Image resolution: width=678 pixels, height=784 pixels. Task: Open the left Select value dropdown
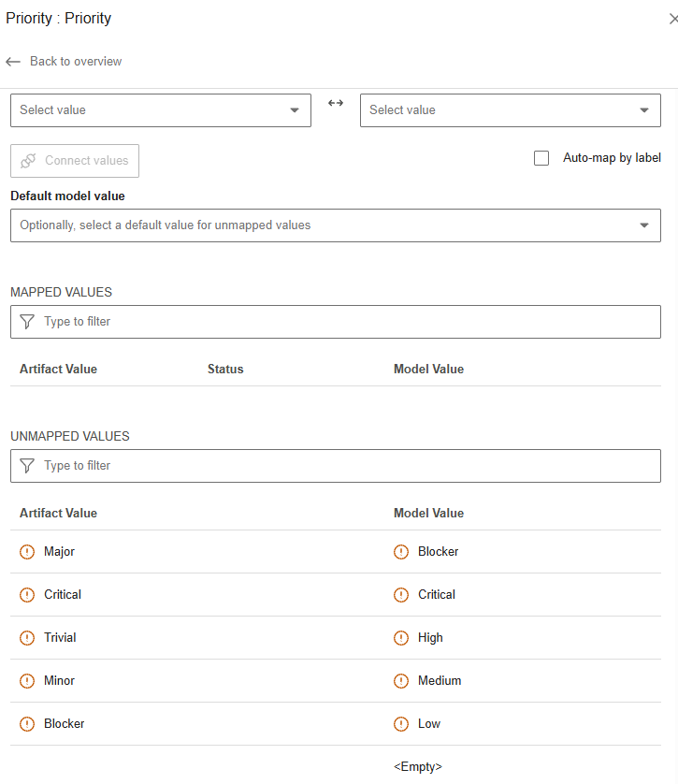160,110
